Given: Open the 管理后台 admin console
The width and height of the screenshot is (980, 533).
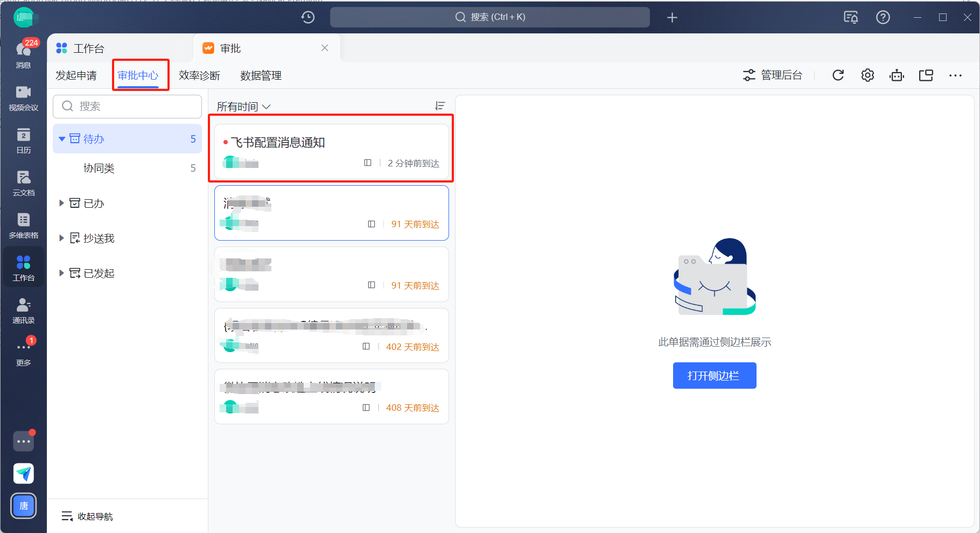Looking at the screenshot, I should [773, 75].
